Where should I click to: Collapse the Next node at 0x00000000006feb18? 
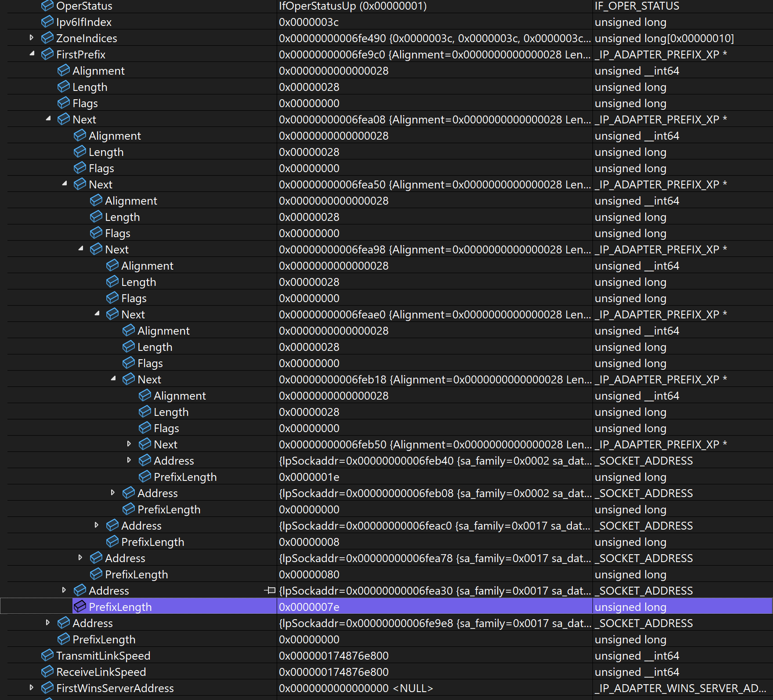click(113, 379)
